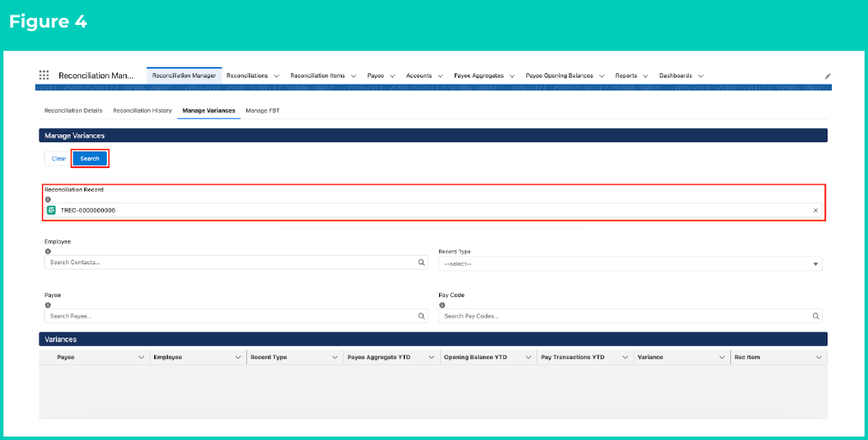Expand the Reconciliations nav dropdown chevron
The width and height of the screenshot is (868, 440).
[x=276, y=76]
